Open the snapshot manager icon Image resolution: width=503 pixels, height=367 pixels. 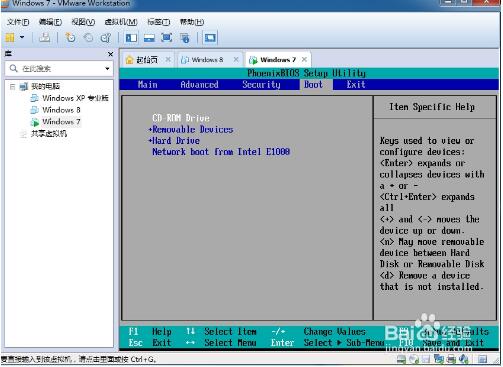[106, 37]
